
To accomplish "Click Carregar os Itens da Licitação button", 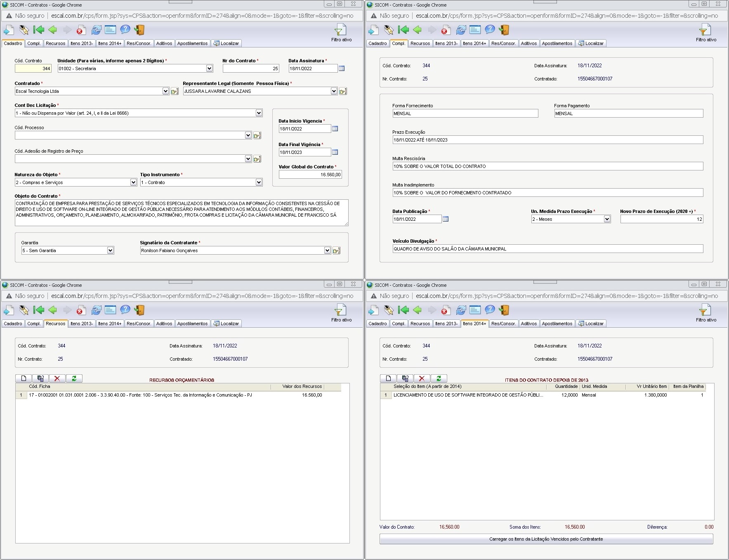I will point(546,539).
